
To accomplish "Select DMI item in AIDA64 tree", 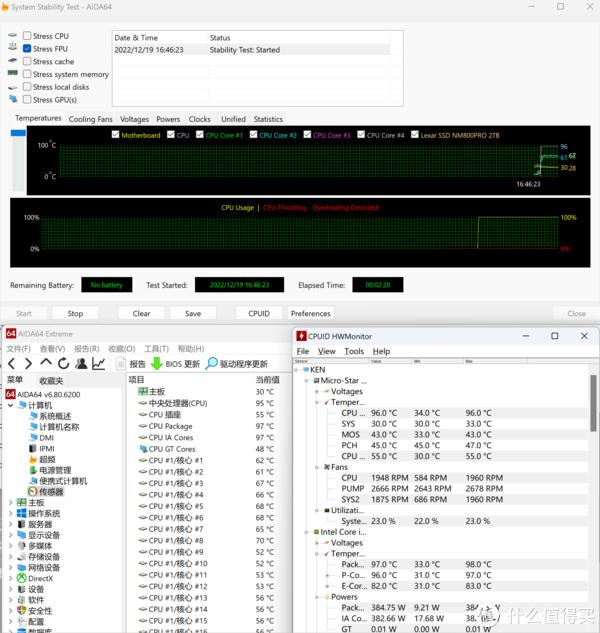I will 46,438.
